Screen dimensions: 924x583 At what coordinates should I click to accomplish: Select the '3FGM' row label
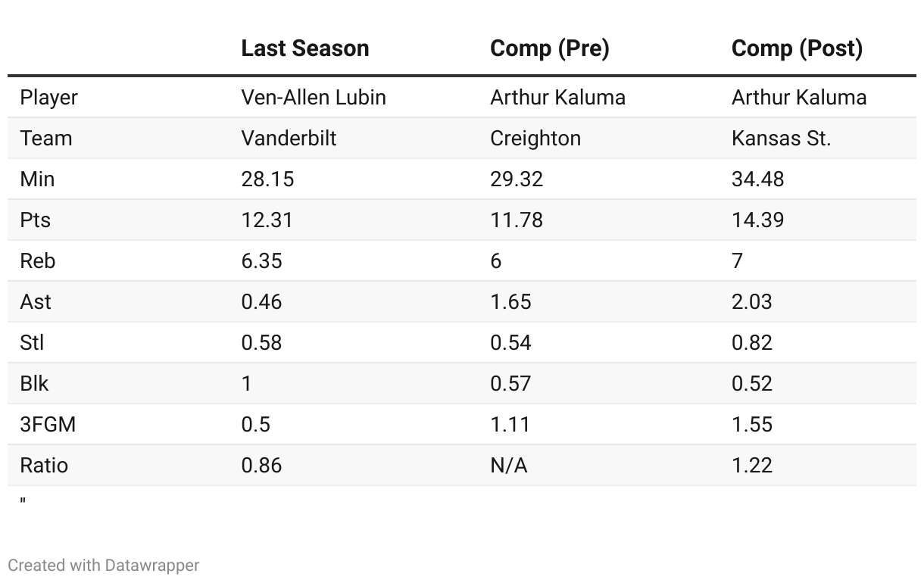tap(48, 425)
